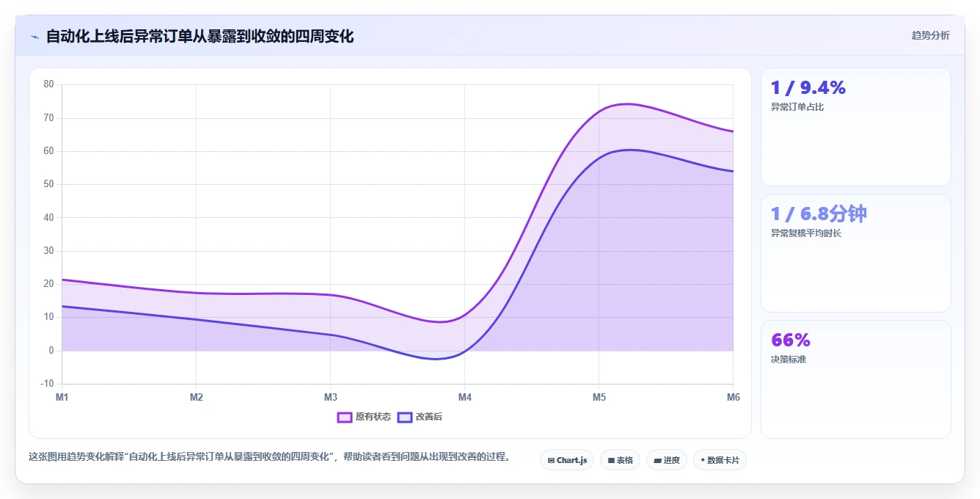Screen dimensions: 980x499
Task: Click the 70 y-axis tick label
Action: tap(48, 117)
